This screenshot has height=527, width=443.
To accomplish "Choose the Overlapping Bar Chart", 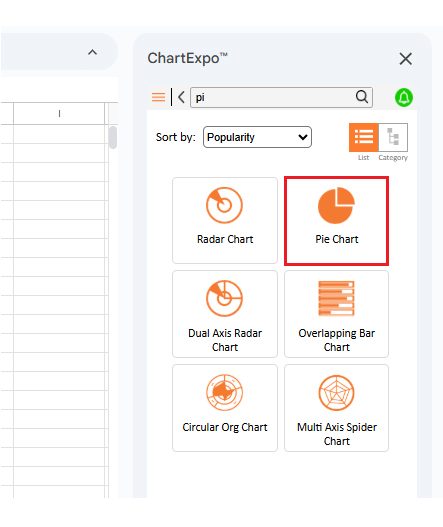I will (x=336, y=314).
